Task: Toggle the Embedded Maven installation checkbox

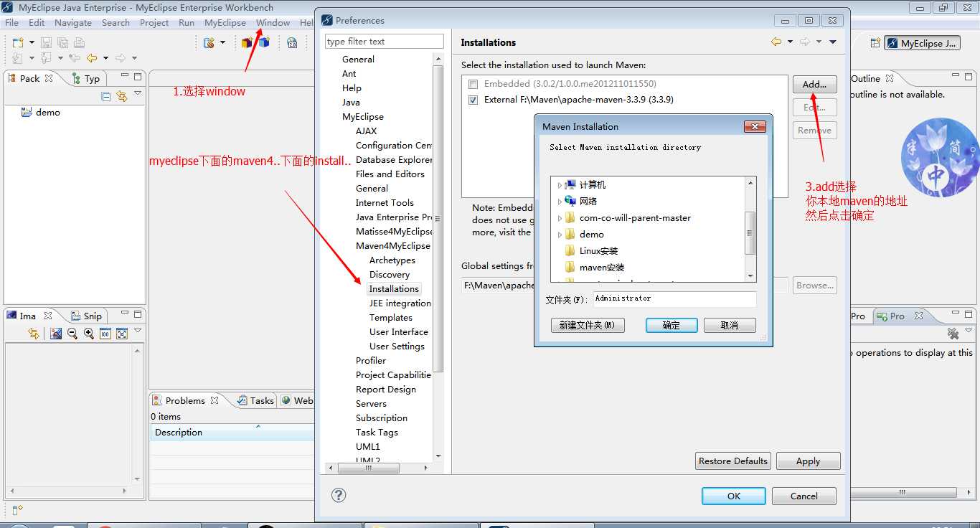Action: (473, 84)
